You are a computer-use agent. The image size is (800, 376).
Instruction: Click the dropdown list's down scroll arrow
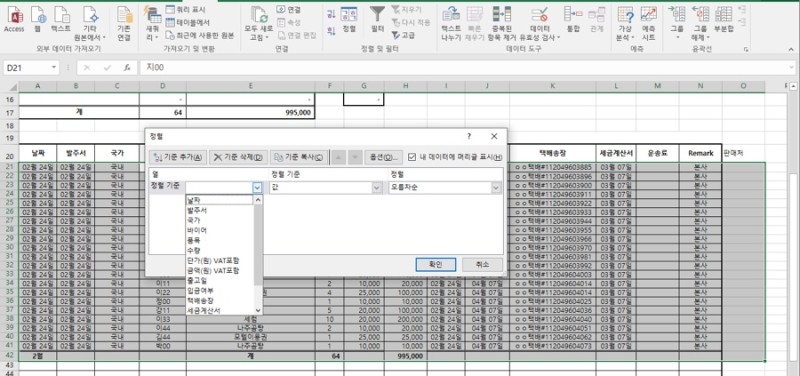coord(258,310)
